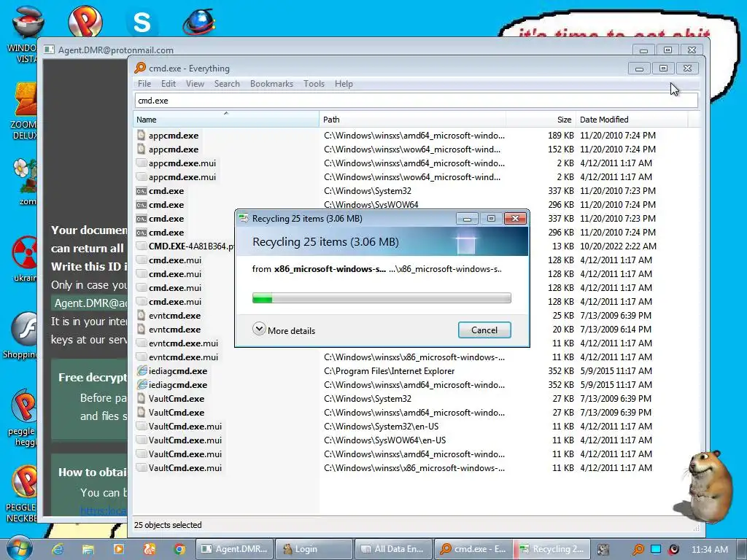Launch Google Chrome from the taskbar
Screen dimensions: 747x560
[x=179, y=549]
